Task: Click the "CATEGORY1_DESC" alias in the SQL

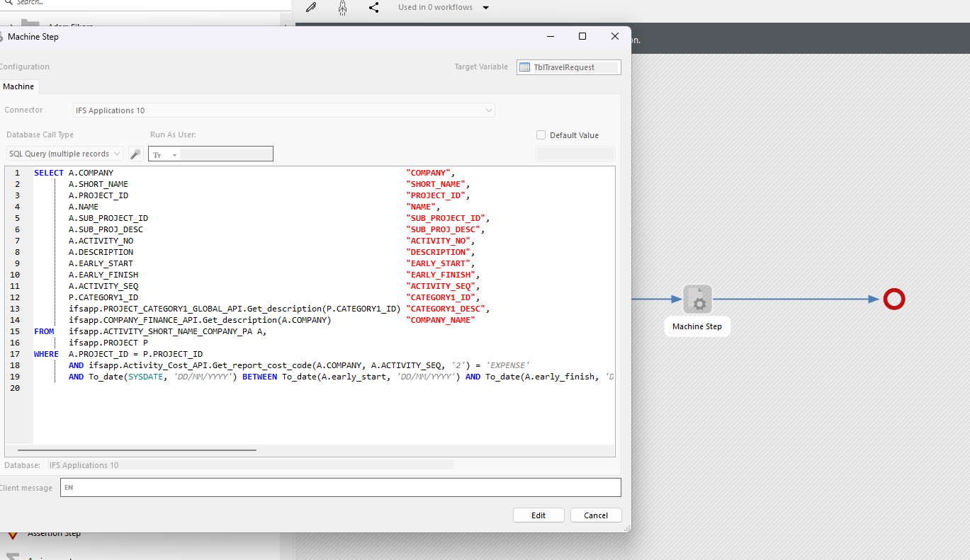Action: (x=446, y=309)
